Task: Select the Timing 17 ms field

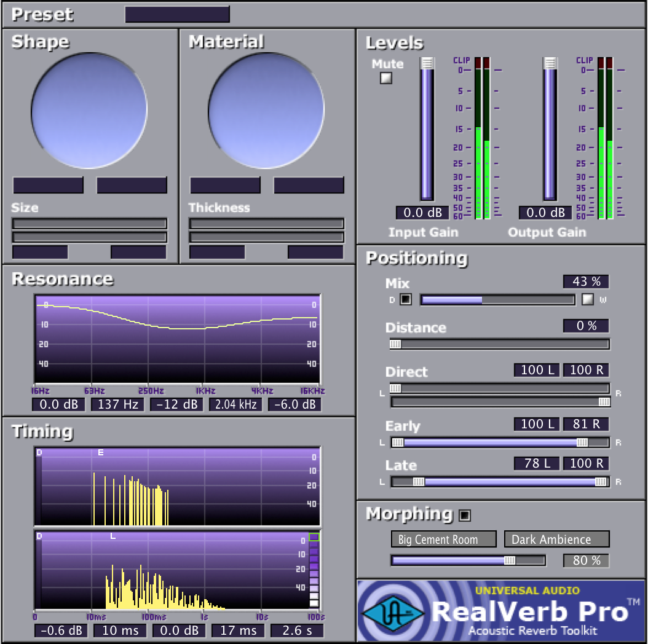Action: [x=239, y=630]
